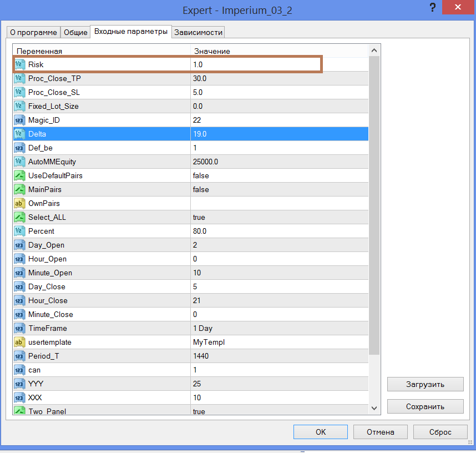Select the 'Magic_ID' variable name
The width and height of the screenshot is (476, 453).
tap(44, 120)
